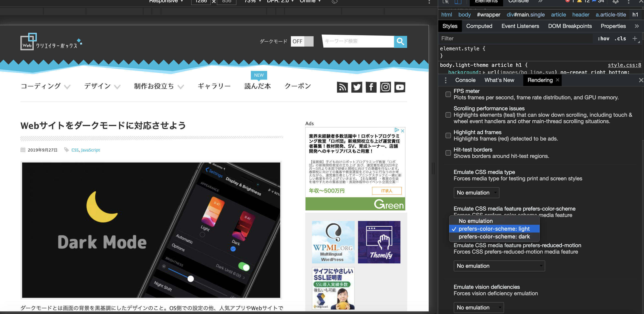Select the inspect element cursor icon
644x314 pixels.
tap(445, 2)
